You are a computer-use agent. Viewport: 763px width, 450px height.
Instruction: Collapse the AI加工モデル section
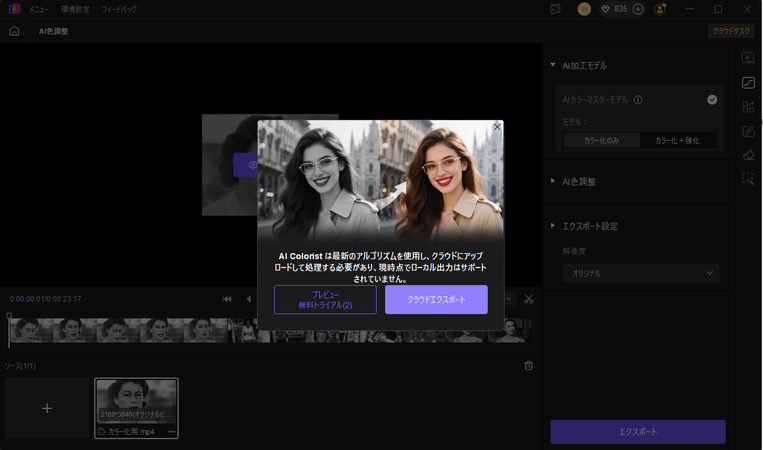coord(553,65)
